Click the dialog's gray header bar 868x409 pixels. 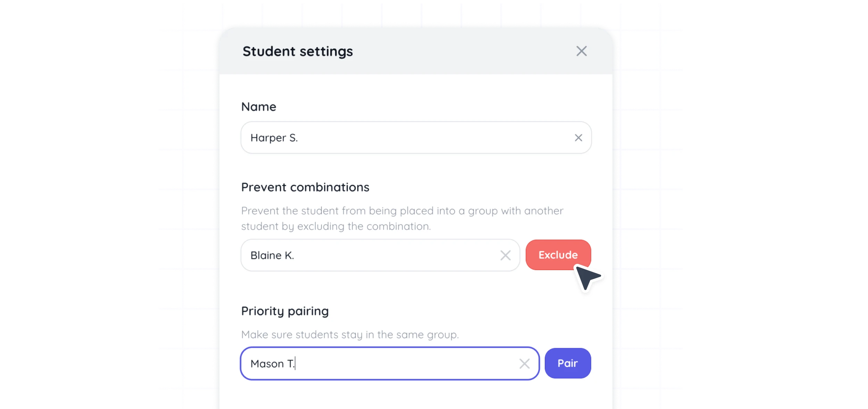(451, 51)
